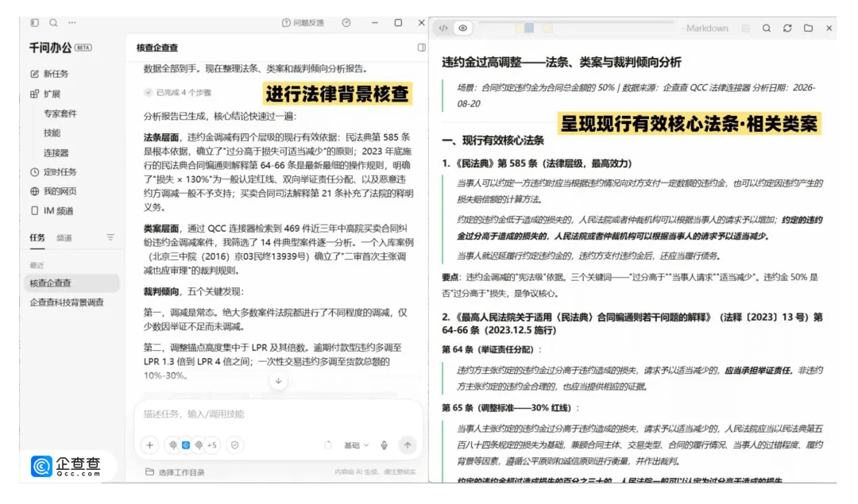Click the task description input field

pos(278,414)
